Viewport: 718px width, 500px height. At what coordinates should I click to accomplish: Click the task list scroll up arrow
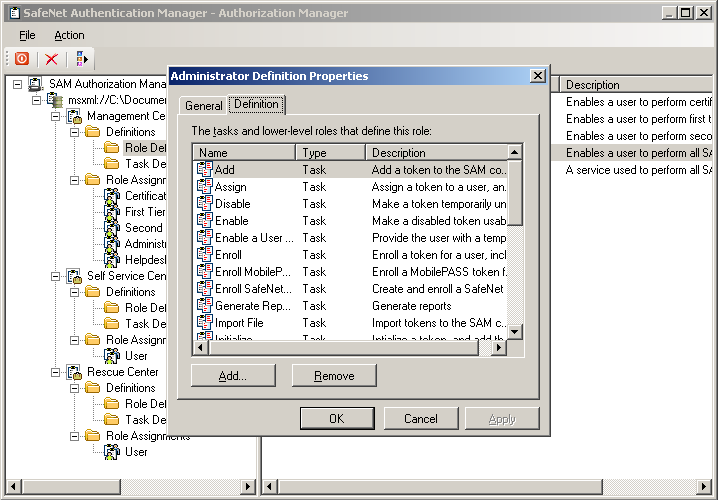click(515, 152)
